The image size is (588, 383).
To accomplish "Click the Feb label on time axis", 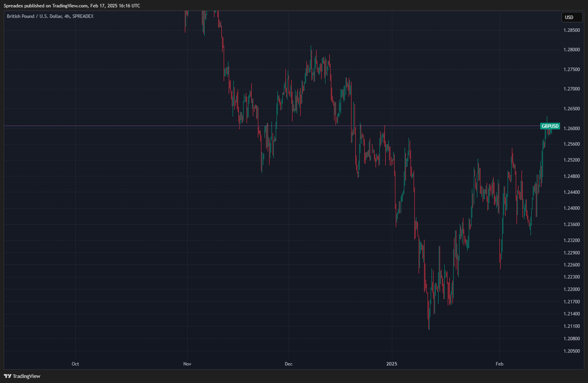I will (499, 364).
